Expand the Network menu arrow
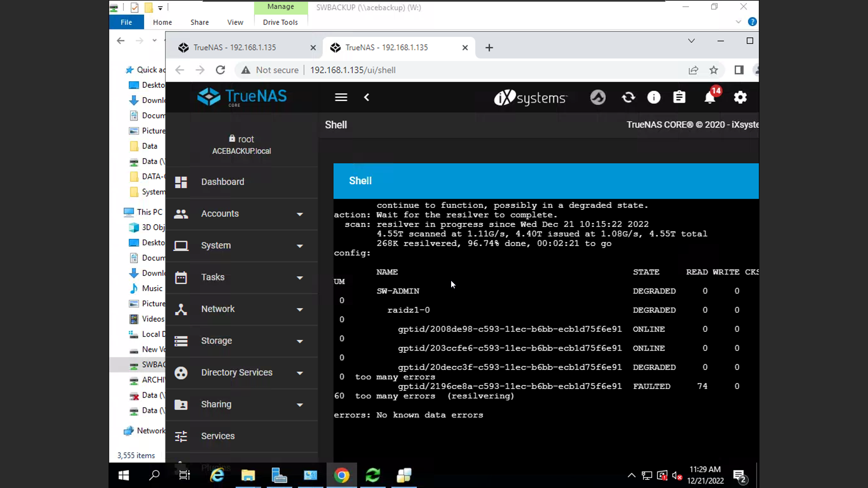 (300, 310)
